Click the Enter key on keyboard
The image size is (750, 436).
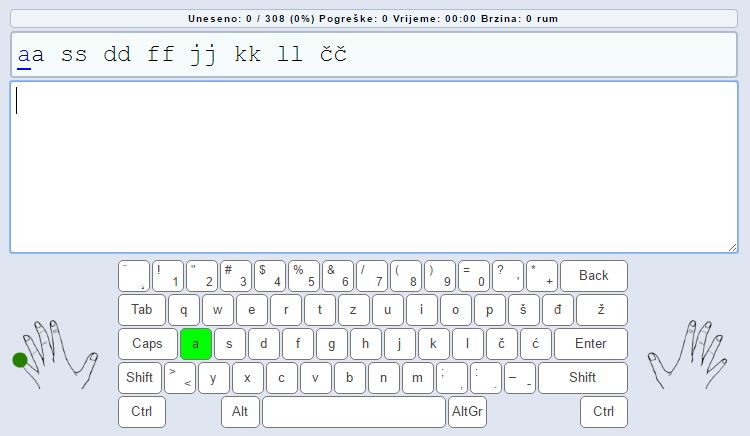tap(590, 344)
